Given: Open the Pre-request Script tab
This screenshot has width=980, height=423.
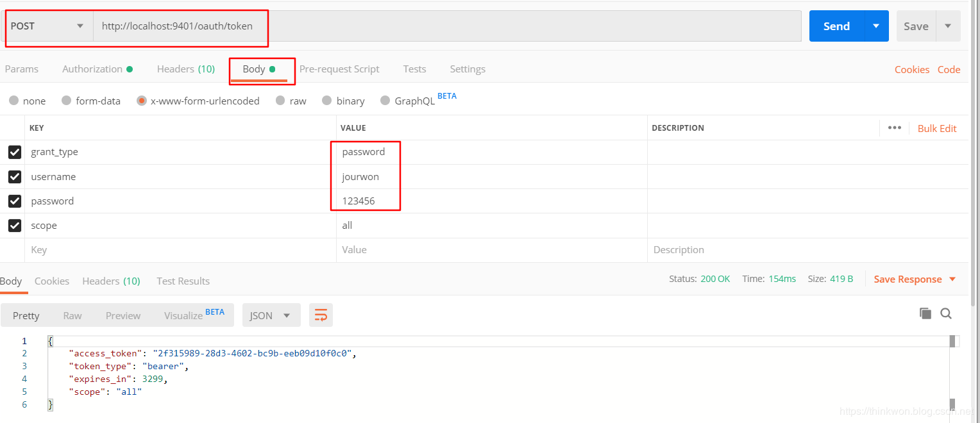Looking at the screenshot, I should tap(339, 69).
